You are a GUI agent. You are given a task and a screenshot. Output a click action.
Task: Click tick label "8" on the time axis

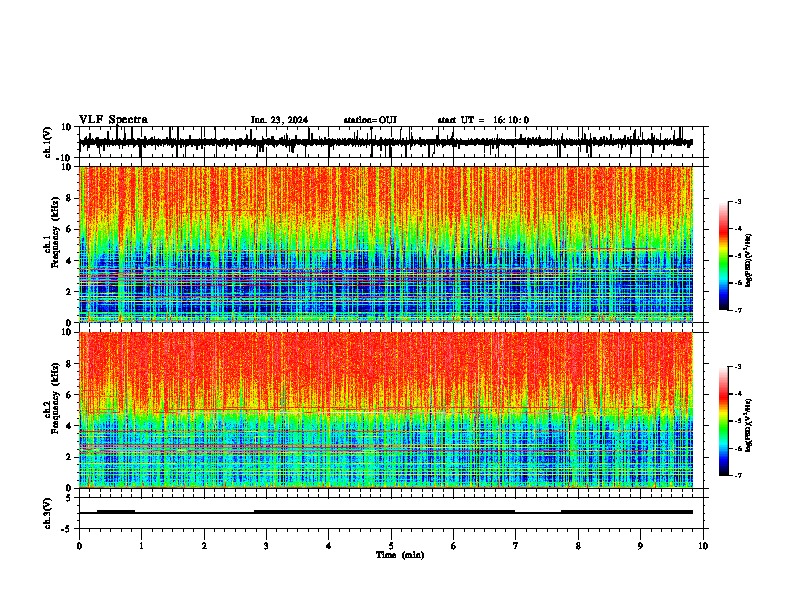pos(578,546)
